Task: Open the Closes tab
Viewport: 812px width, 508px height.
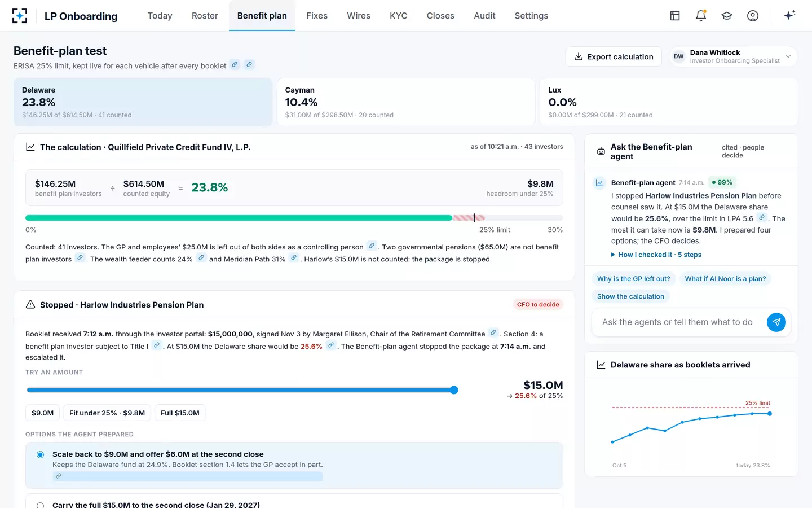Action: (440, 16)
